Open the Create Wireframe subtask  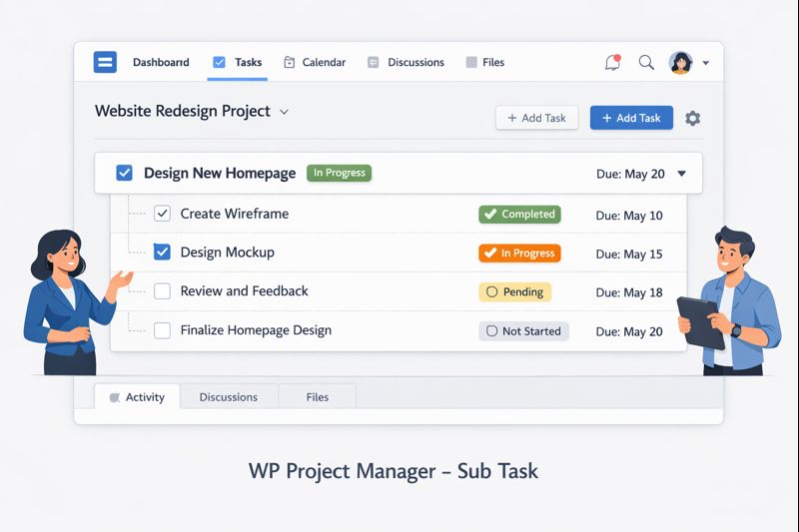(235, 214)
